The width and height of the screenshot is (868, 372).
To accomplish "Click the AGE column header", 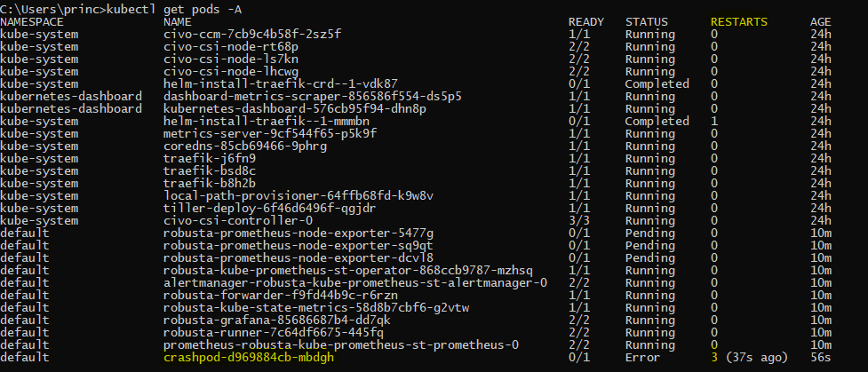I will click(821, 20).
